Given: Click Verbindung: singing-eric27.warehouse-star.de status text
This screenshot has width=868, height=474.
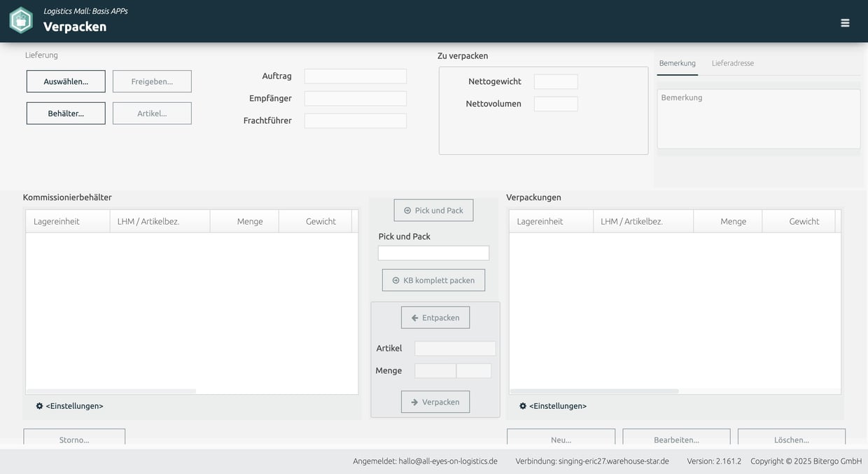Looking at the screenshot, I should click(592, 461).
